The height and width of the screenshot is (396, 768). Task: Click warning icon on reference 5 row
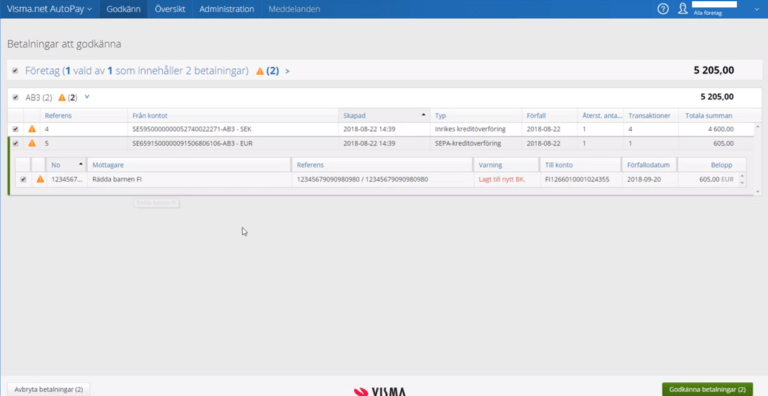pyautogui.click(x=32, y=144)
